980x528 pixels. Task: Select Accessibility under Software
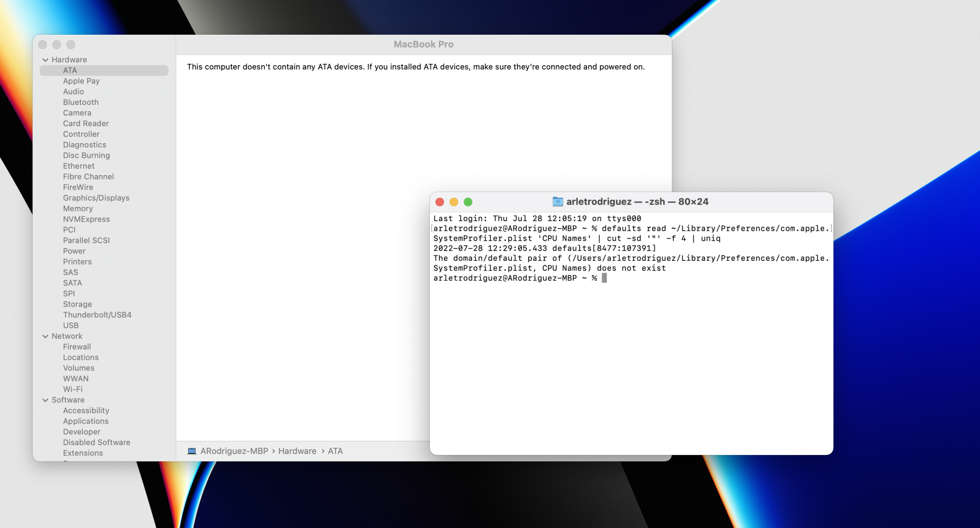point(86,410)
